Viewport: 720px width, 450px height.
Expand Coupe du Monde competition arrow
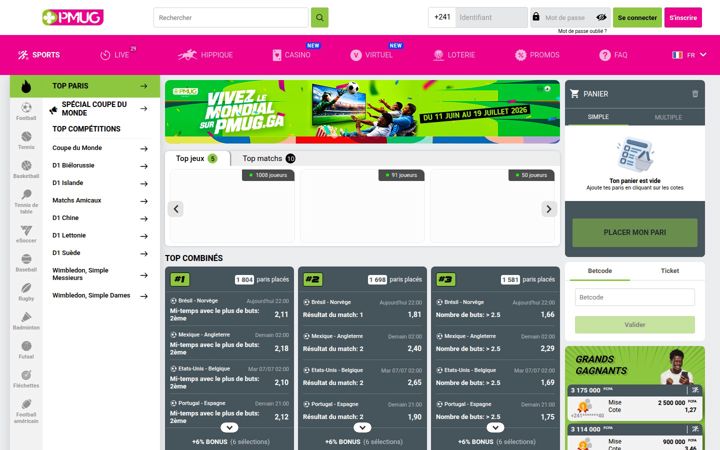pos(144,148)
